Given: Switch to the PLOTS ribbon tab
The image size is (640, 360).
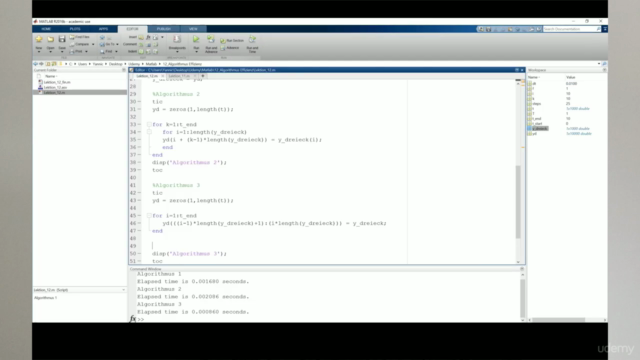Looking at the screenshot, I should coord(75,29).
